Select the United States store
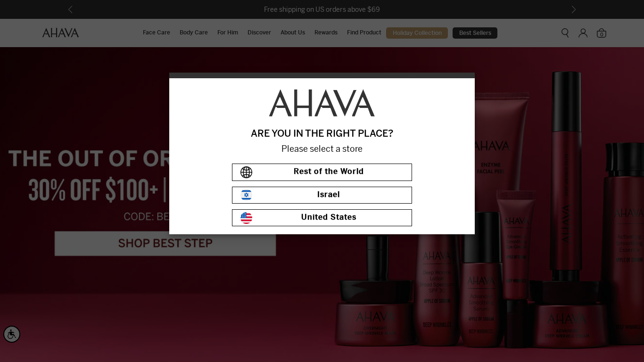The height and width of the screenshot is (362, 644). 322,218
